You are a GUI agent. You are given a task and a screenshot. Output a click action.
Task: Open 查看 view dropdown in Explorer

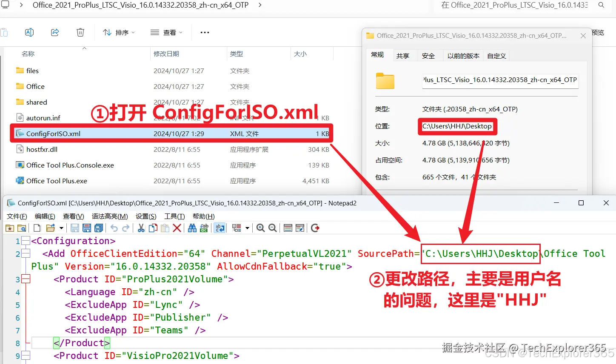coord(167,32)
